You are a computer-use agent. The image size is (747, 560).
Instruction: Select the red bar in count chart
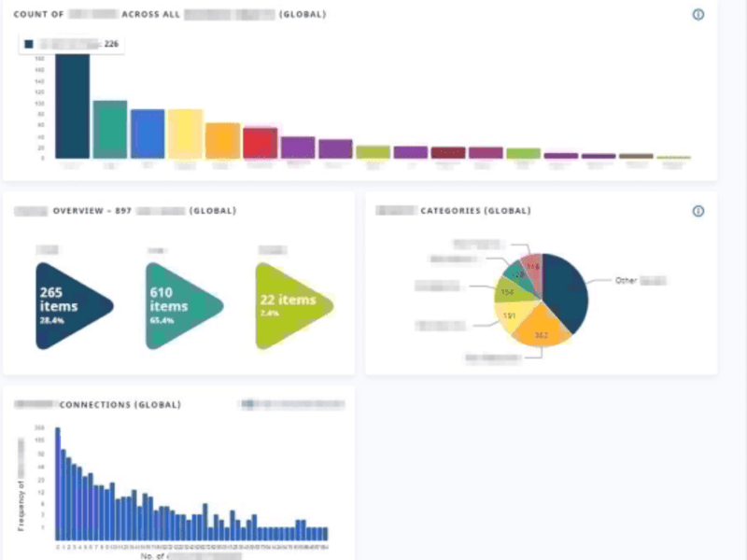click(x=261, y=143)
